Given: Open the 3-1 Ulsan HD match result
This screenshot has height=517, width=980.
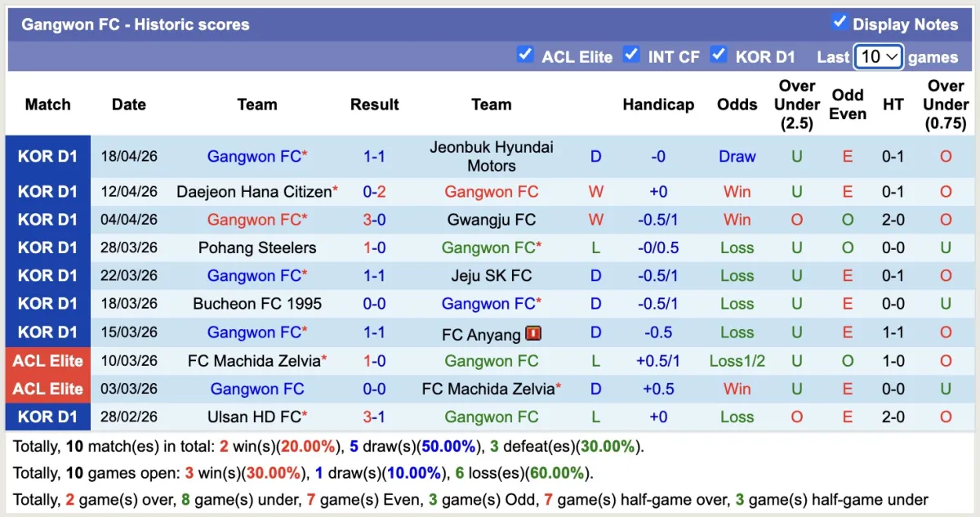Looking at the screenshot, I should pos(374,417).
